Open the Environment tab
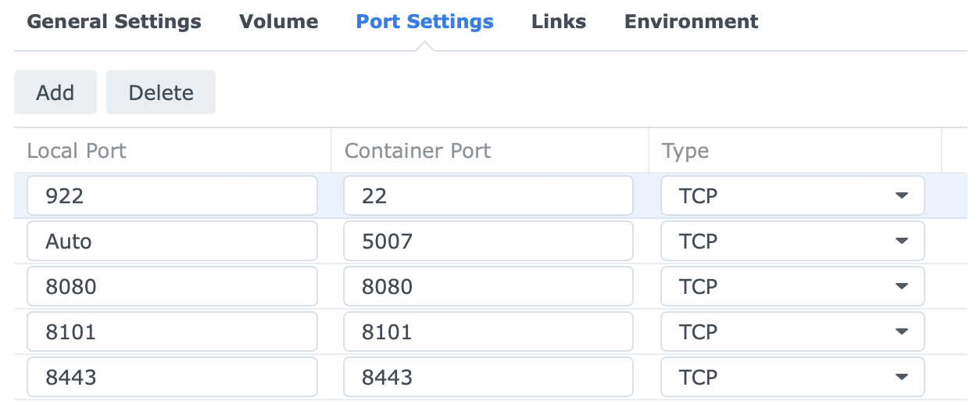The width and height of the screenshot is (980, 405). tap(691, 22)
